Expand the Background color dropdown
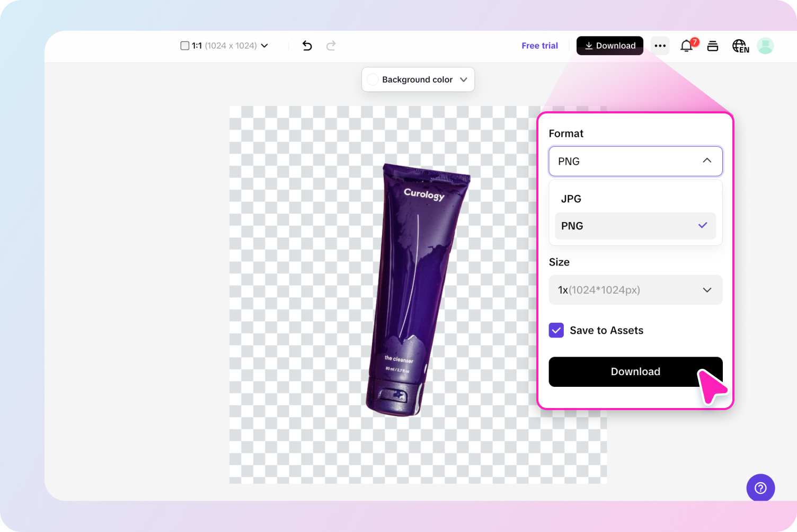The height and width of the screenshot is (532, 797). 418,79
